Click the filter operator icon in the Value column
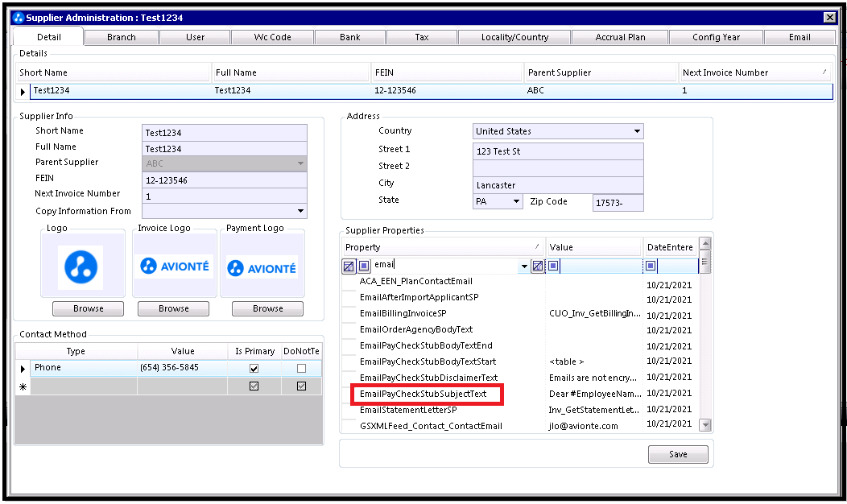Screen dimensions: 847x504 click(x=553, y=266)
